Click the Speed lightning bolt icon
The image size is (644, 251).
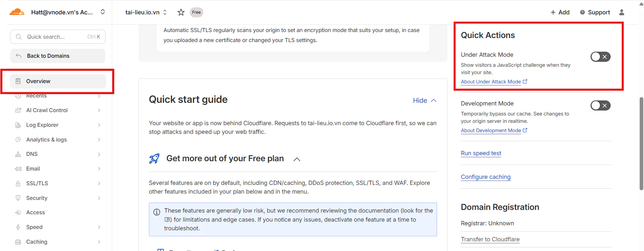[x=18, y=227]
